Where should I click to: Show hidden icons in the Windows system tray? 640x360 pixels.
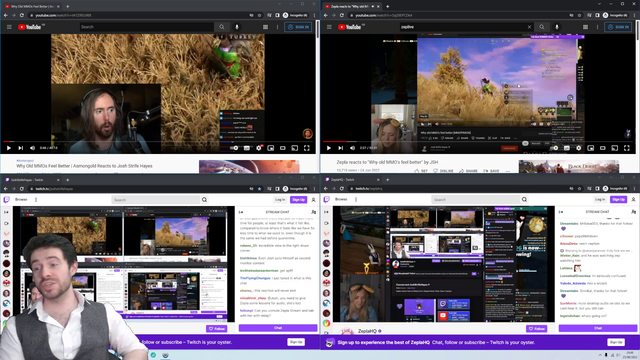[600, 355]
